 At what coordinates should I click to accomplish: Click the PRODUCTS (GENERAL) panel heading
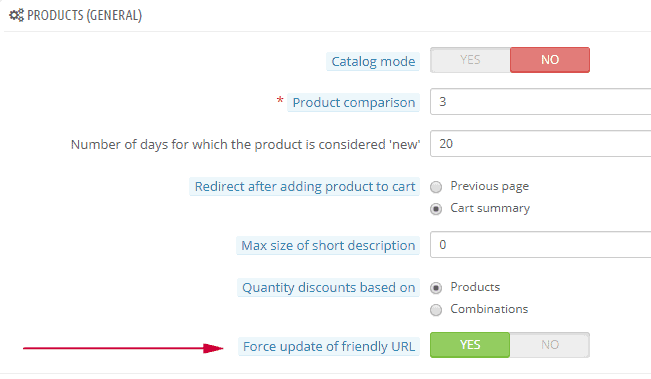[x=85, y=15]
